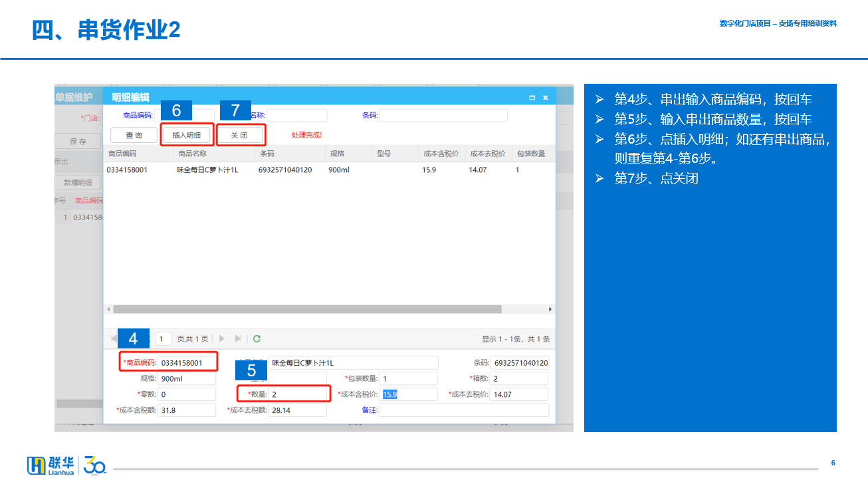Screen dimensions: 868x488
Task: Click the page number input box
Action: [x=164, y=339]
